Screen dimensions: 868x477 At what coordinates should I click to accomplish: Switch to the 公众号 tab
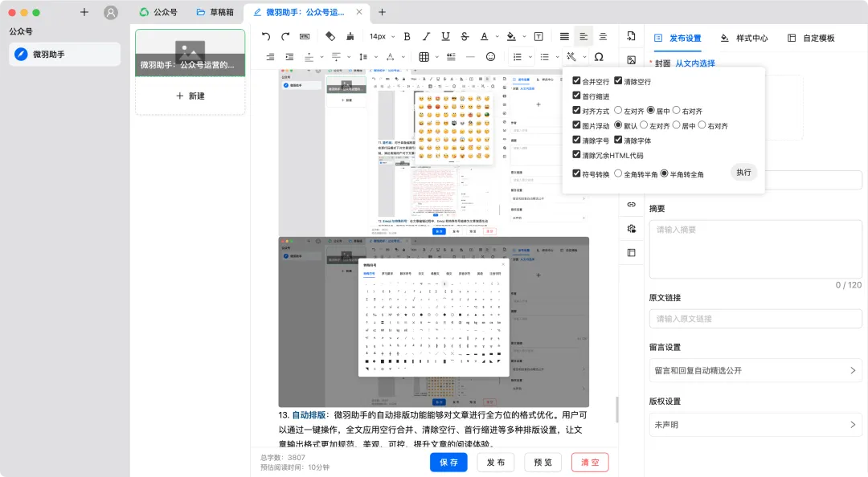click(158, 12)
